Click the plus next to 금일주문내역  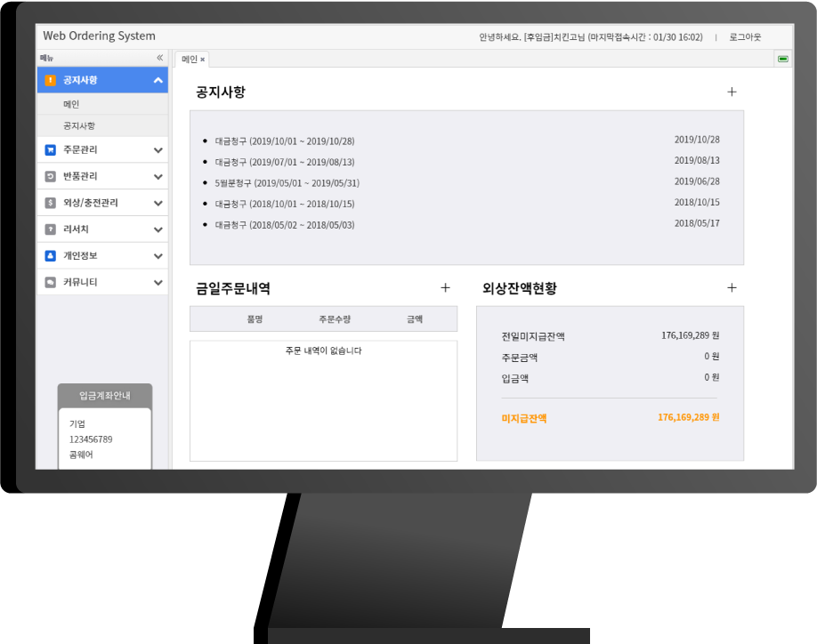446,288
